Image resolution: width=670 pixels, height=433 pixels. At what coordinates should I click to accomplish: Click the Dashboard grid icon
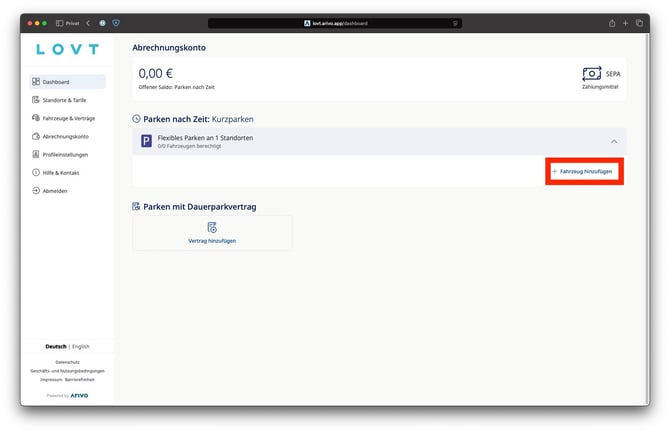[x=36, y=82]
